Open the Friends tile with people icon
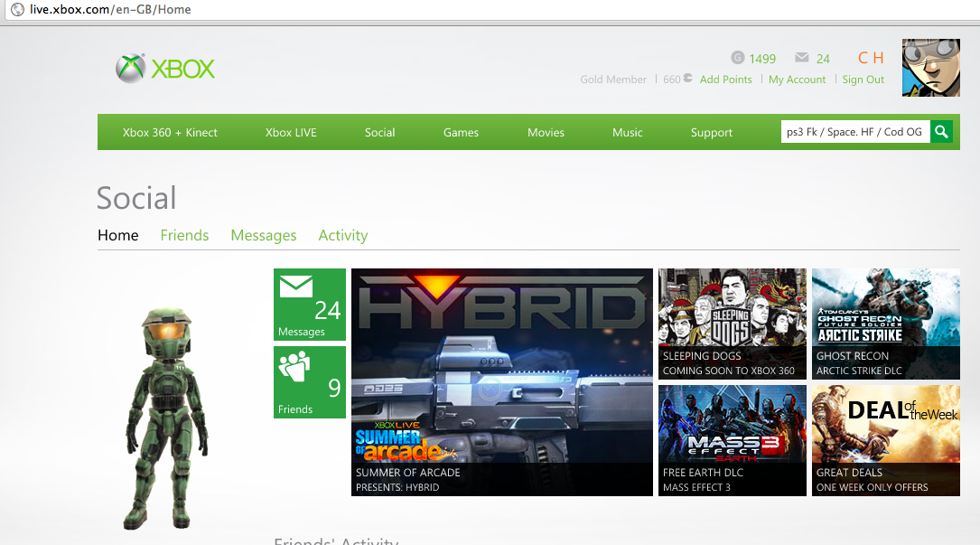980x545 pixels. (x=310, y=382)
